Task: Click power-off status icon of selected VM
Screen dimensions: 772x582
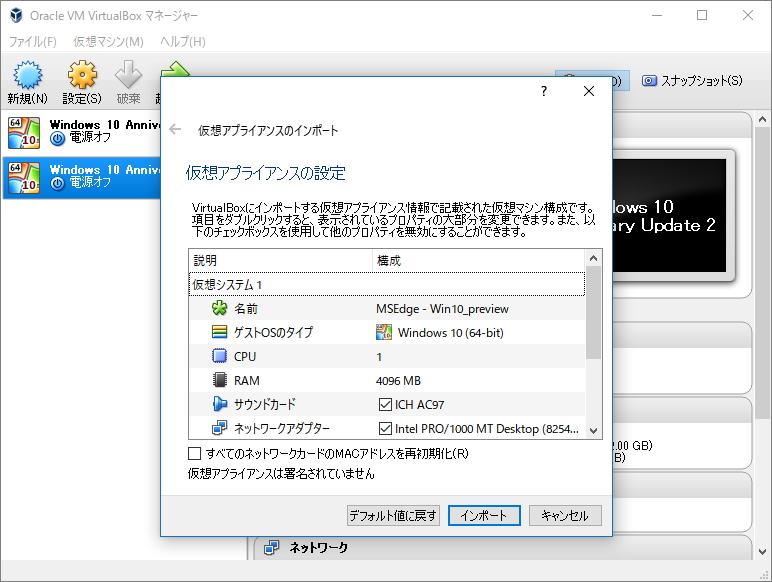Action: pyautogui.click(x=58, y=184)
